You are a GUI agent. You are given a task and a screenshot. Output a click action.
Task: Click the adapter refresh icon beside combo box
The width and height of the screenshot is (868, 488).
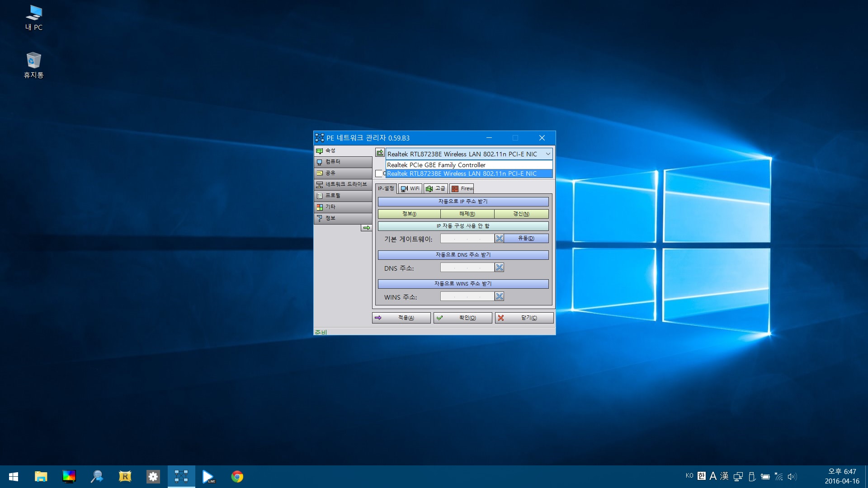point(380,153)
